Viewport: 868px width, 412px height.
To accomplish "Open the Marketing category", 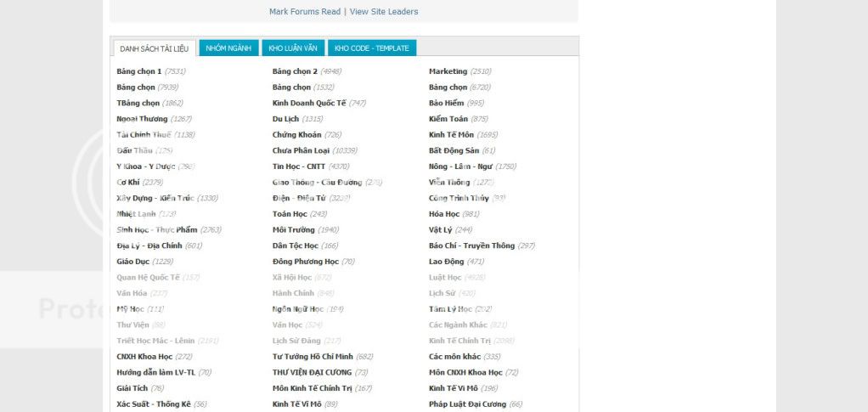I will point(448,71).
